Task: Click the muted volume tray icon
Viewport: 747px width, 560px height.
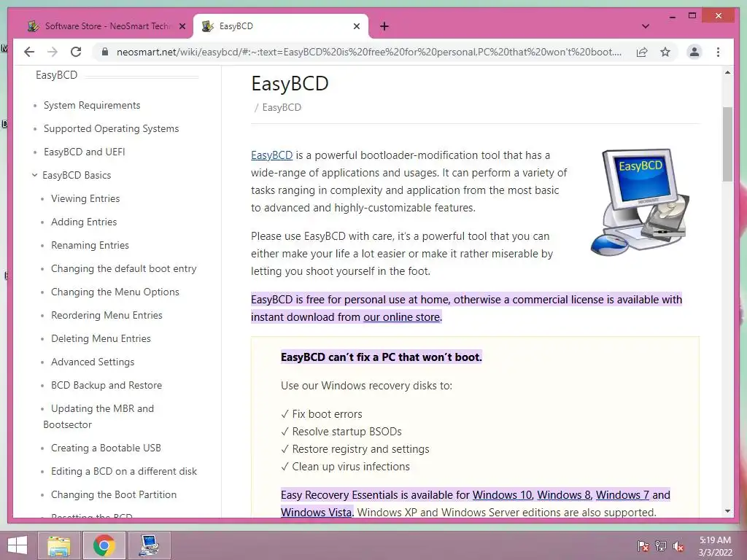Action: click(678, 546)
